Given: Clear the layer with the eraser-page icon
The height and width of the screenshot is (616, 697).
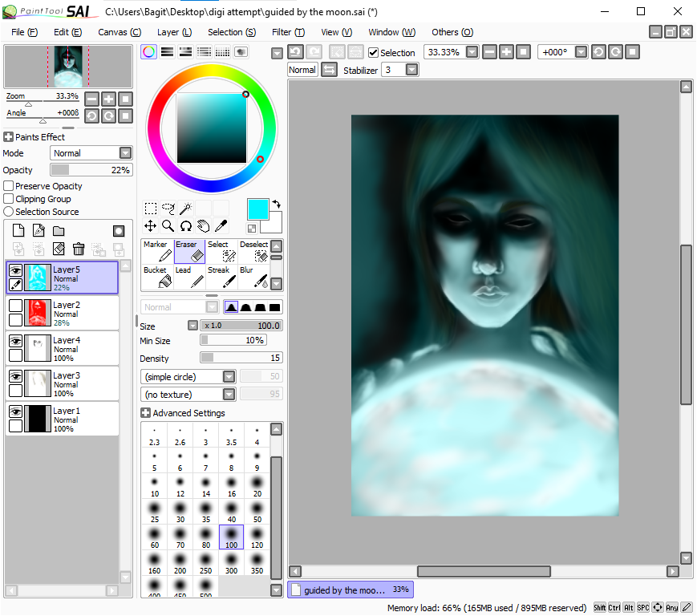Looking at the screenshot, I should point(59,249).
